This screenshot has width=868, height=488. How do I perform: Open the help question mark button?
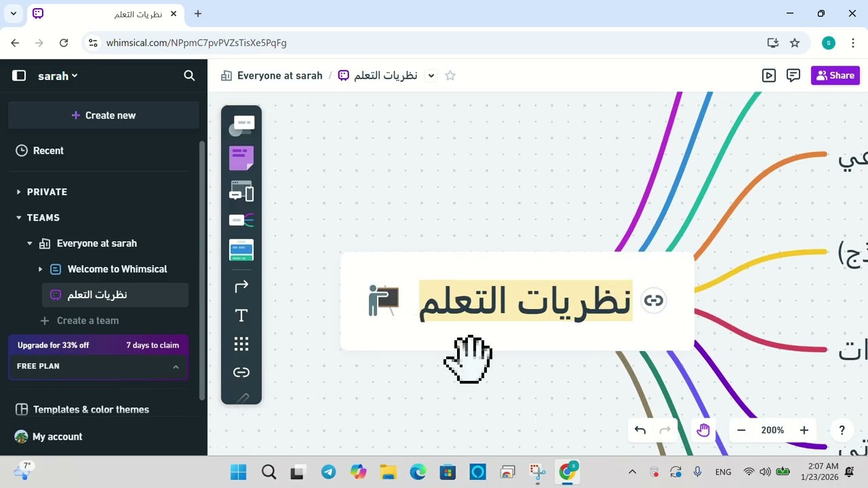842,430
